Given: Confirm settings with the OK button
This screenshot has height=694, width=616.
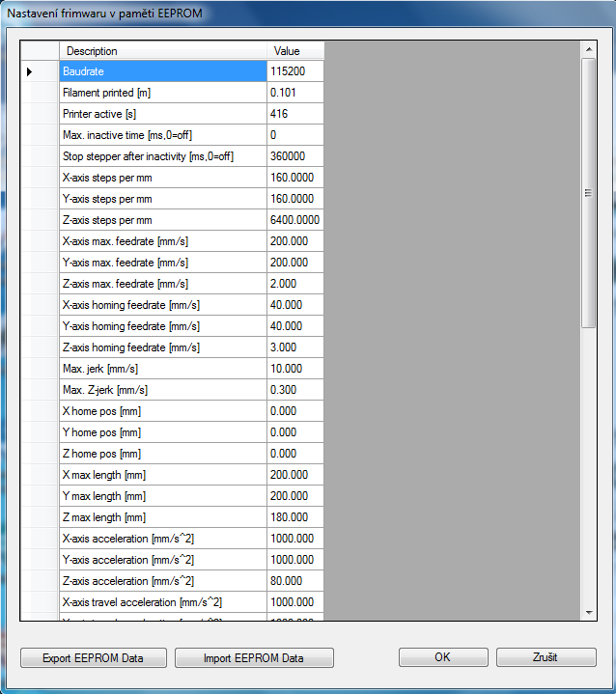Looking at the screenshot, I should coord(442,657).
